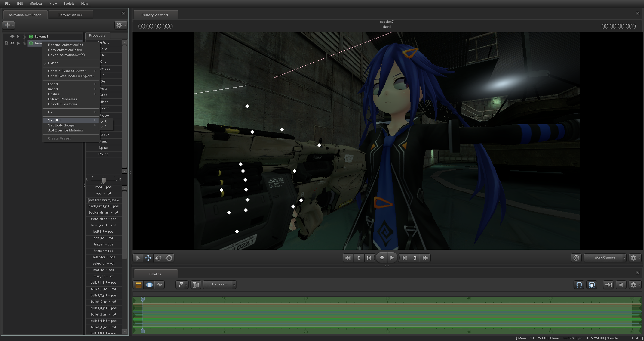This screenshot has height=341, width=644.
Task: Select the Round procedural preset
Action: (103, 154)
